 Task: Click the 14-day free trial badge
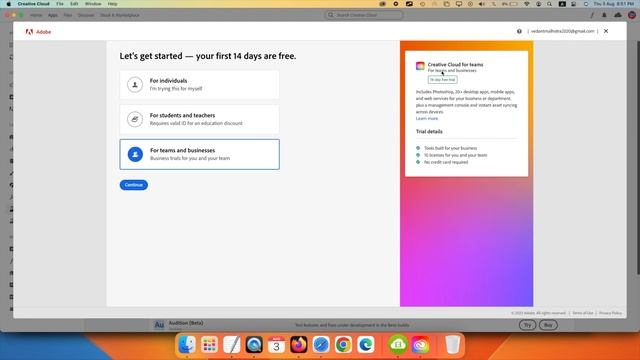[x=442, y=80]
